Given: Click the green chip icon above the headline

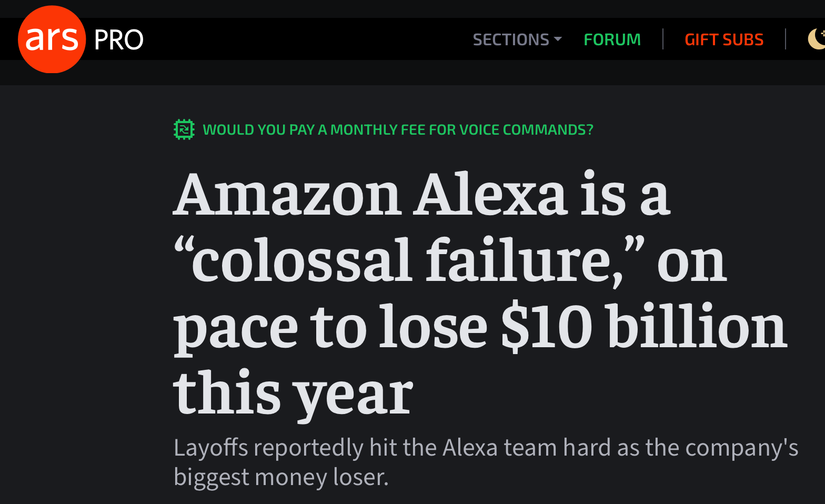Looking at the screenshot, I should pos(184,129).
